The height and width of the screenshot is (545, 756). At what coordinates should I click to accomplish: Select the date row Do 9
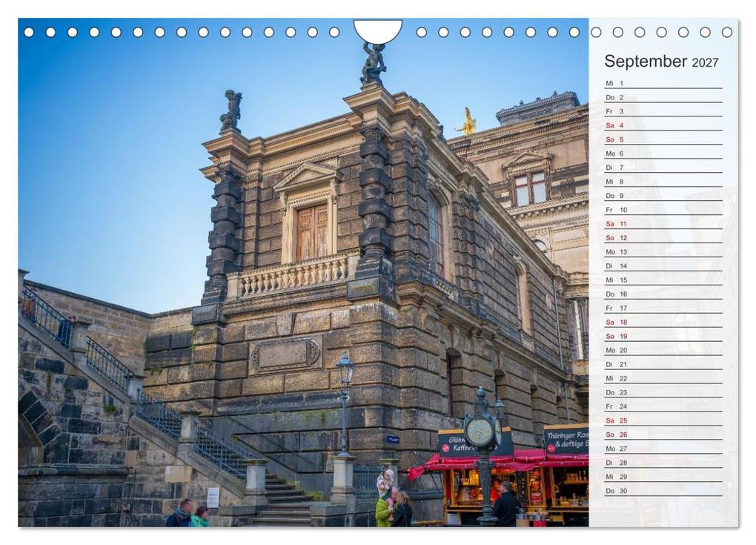pos(663,195)
